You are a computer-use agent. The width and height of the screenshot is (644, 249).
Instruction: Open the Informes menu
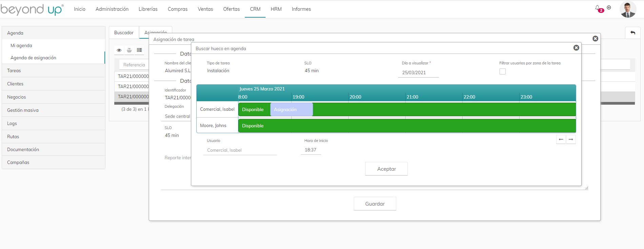301,9
